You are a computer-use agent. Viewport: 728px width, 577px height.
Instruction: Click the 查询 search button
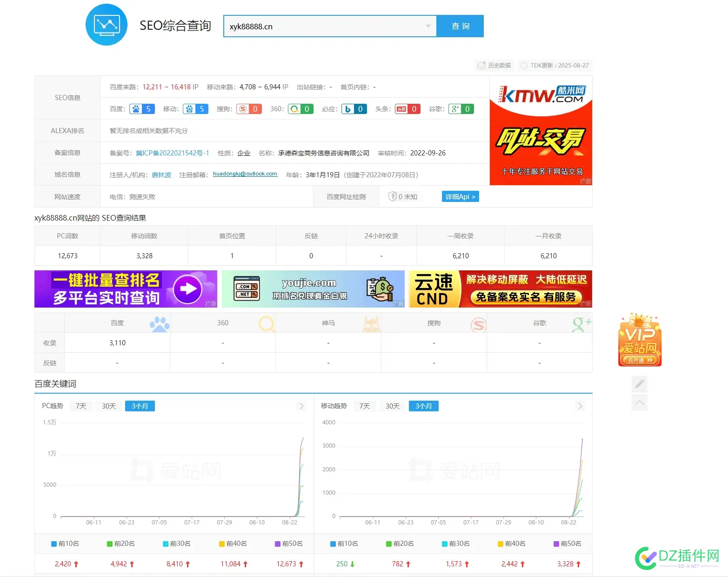click(x=460, y=26)
